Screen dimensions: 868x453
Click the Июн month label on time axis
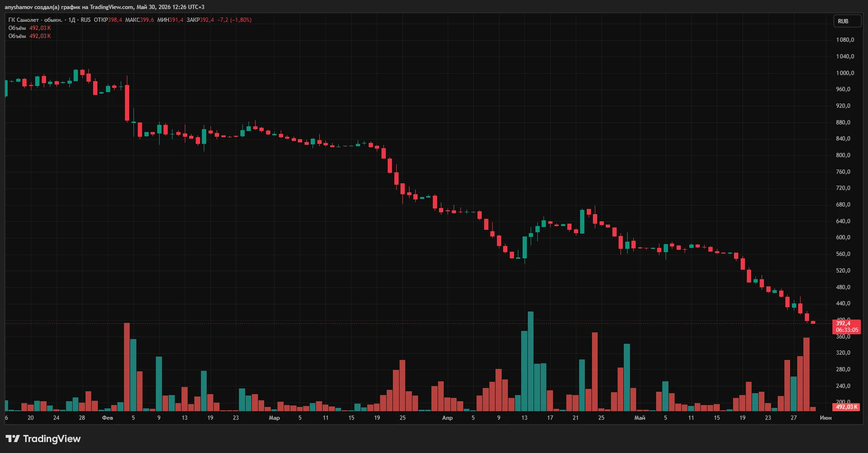pyautogui.click(x=826, y=418)
